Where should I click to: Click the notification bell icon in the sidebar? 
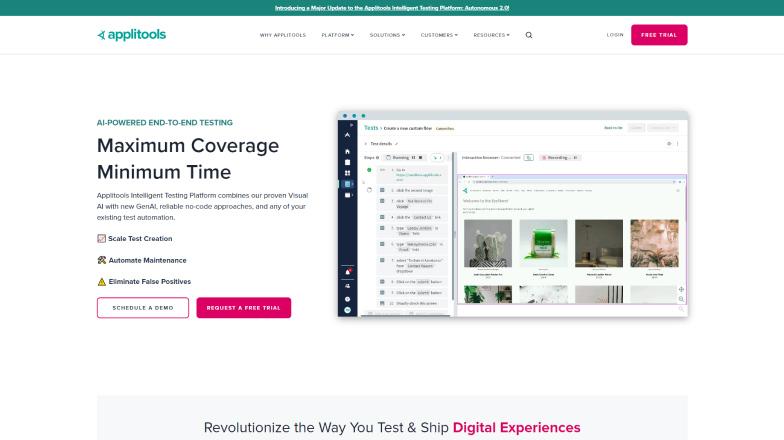pos(347,272)
